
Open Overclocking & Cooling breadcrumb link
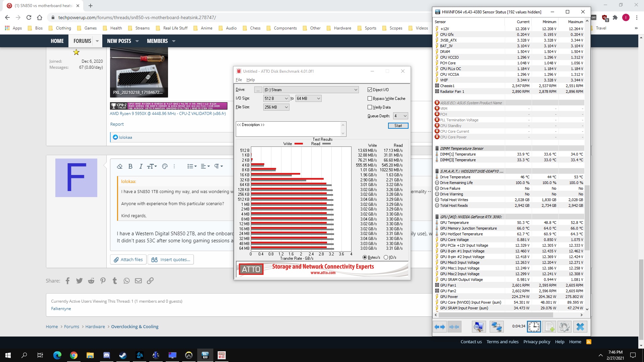135,327
